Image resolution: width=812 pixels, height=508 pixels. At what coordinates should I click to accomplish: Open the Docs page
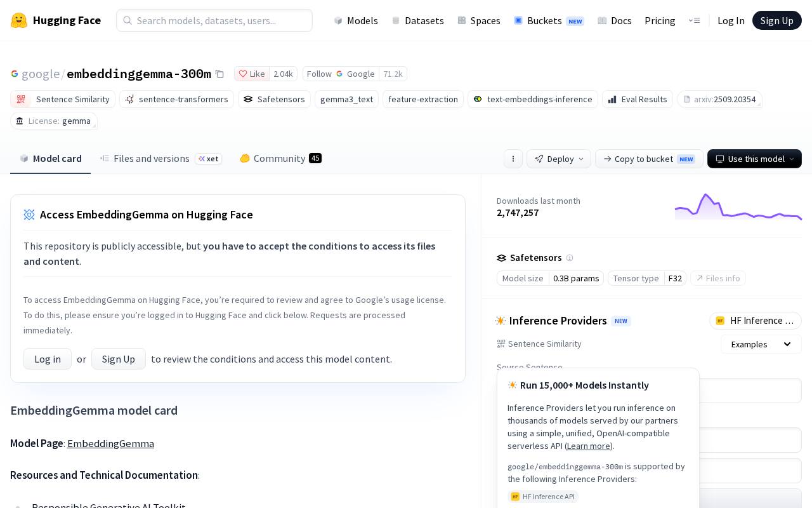[615, 20]
